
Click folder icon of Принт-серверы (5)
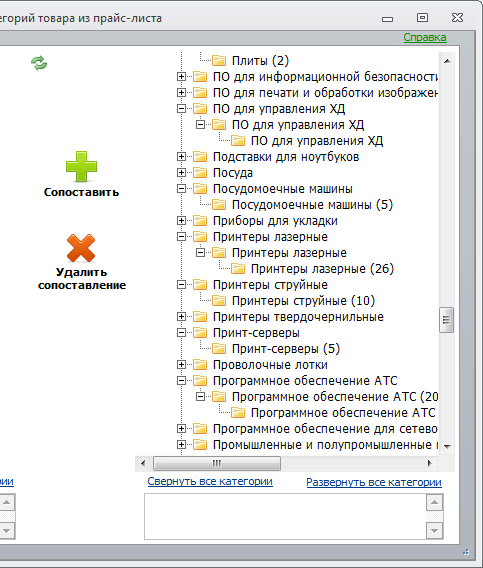pos(219,348)
